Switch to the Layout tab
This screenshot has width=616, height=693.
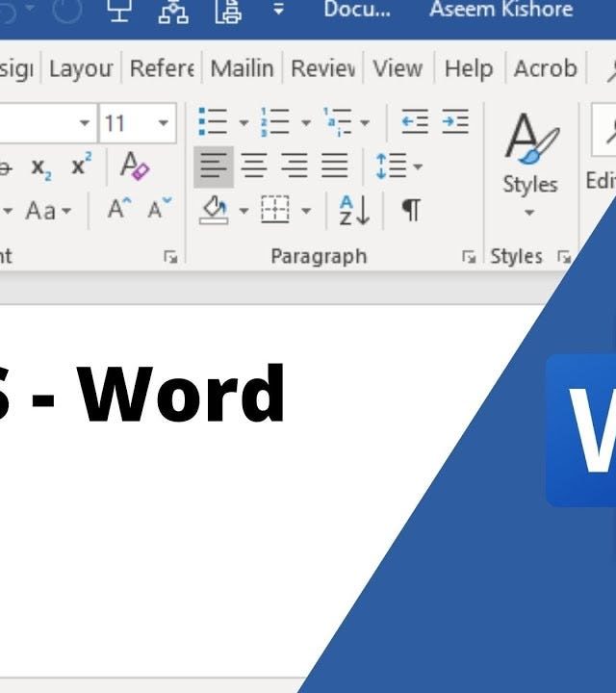(x=81, y=68)
